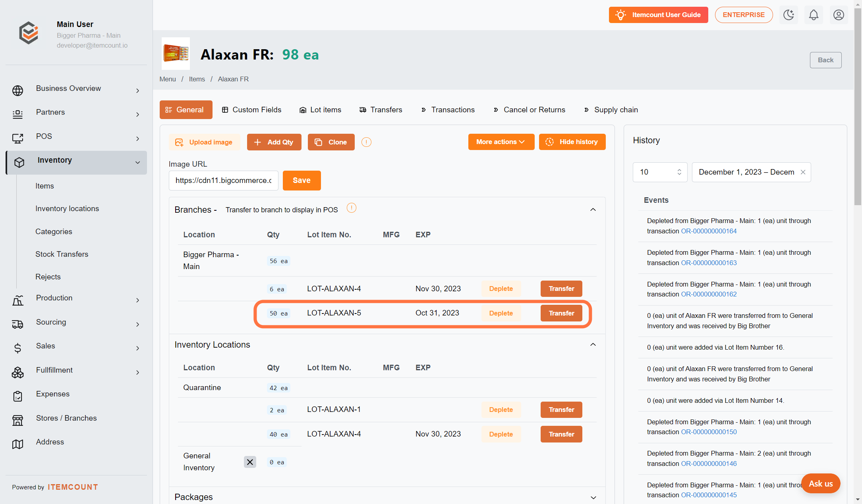Click info icon beside Branches POS note
Screen dimensions: 862x504
tap(352, 208)
